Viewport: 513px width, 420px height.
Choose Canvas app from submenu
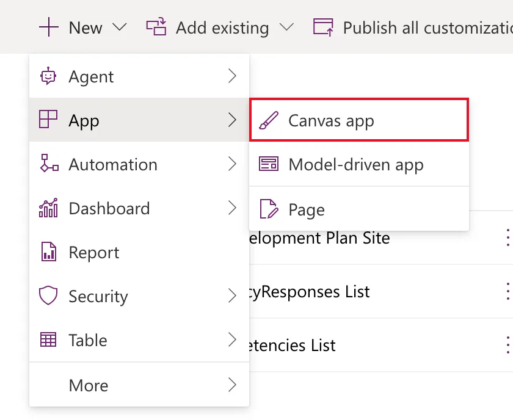(x=359, y=120)
